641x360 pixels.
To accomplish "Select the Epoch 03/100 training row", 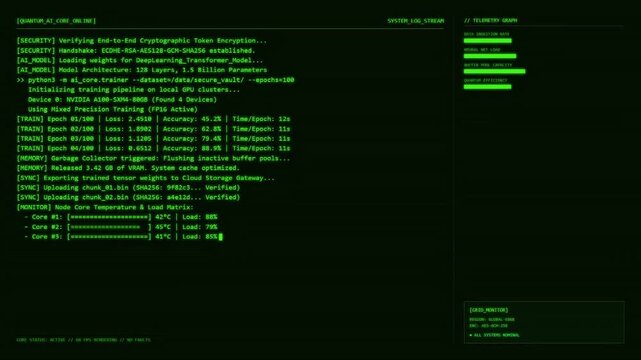I will click(153, 139).
